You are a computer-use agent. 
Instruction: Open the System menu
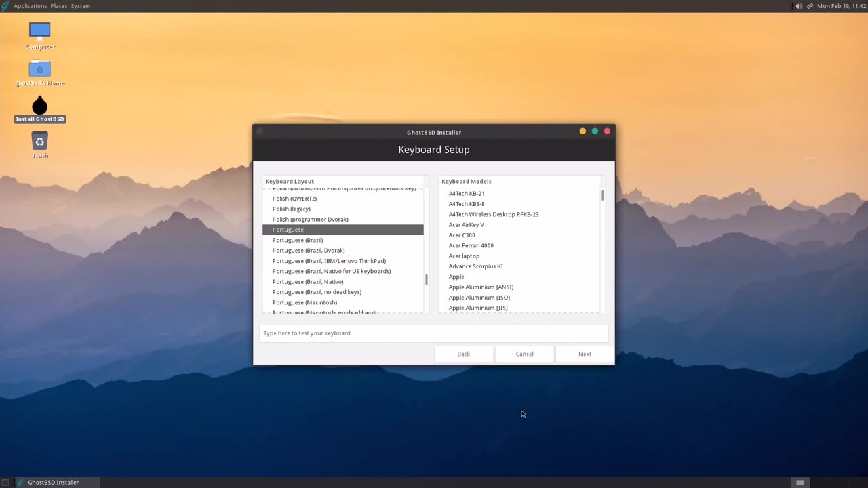(81, 6)
